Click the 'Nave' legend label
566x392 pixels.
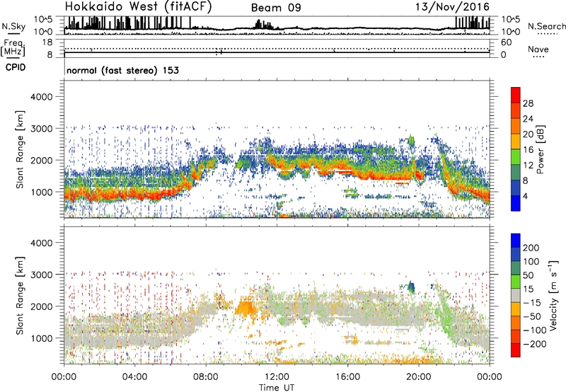tap(538, 50)
